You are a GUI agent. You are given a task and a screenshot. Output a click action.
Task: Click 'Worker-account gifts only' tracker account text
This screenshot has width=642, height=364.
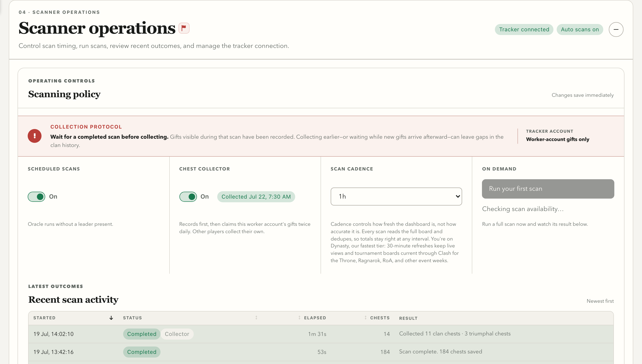[x=557, y=139]
